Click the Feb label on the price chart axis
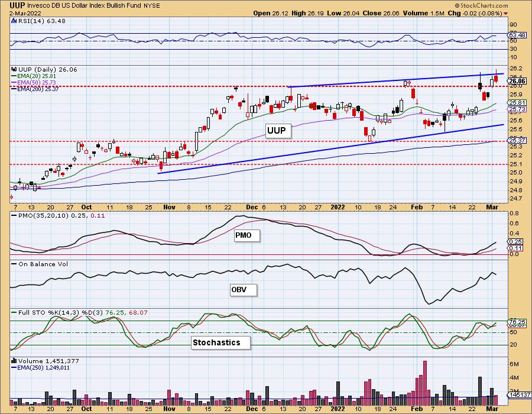The height and width of the screenshot is (414, 532). pyautogui.click(x=417, y=207)
